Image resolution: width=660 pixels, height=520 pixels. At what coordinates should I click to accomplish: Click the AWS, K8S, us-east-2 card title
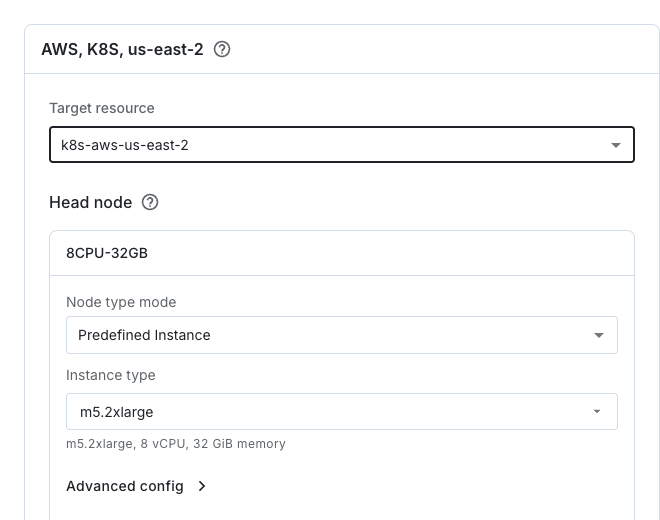[x=122, y=49]
